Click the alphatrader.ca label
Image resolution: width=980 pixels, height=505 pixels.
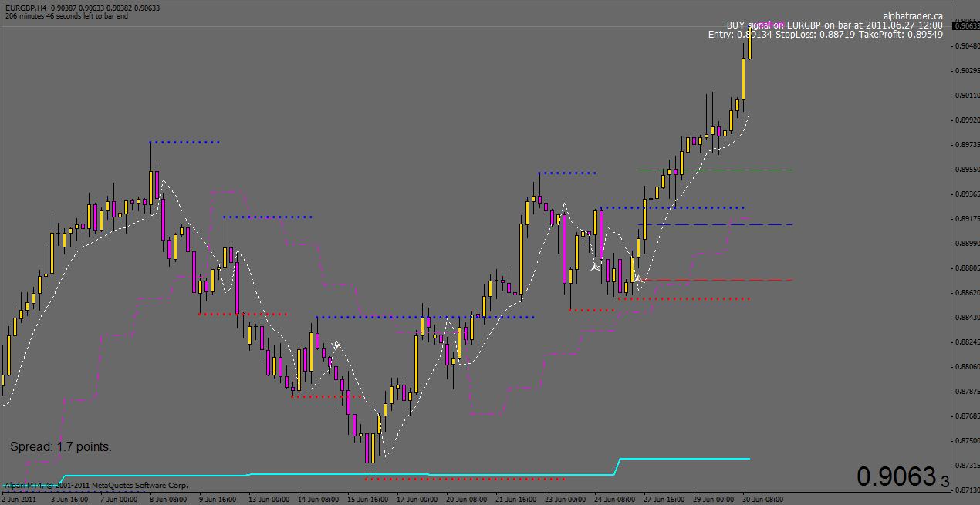click(x=913, y=15)
